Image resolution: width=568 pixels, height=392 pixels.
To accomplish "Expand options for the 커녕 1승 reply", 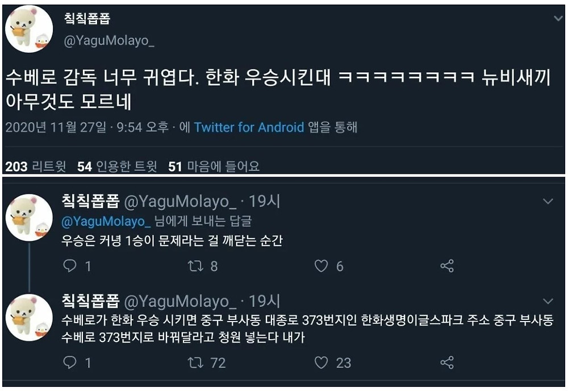I will click(548, 201).
